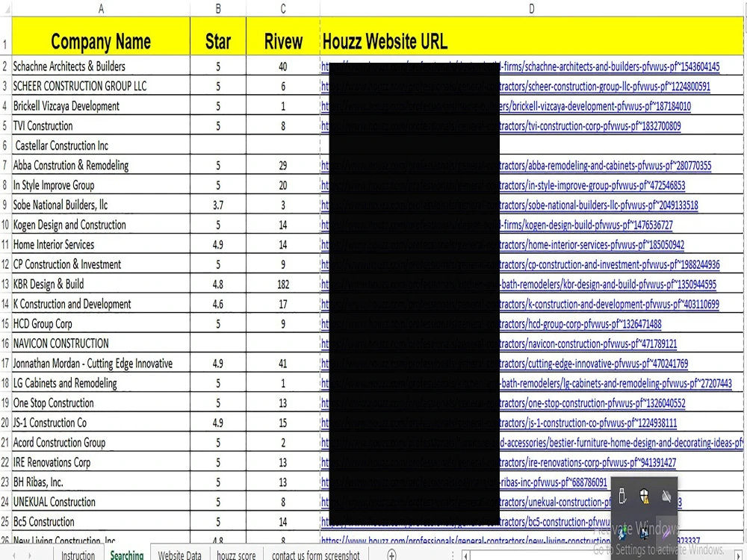Add a new sheet with the plus icon
Screen dimensions: 747x560
[391, 554]
